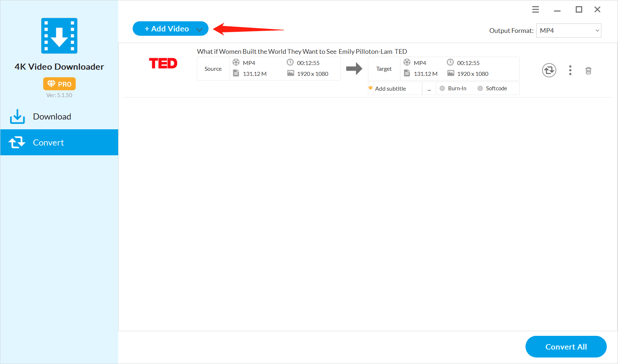The height and width of the screenshot is (364, 618).
Task: Click the PRO diamond badge
Action: [59, 84]
